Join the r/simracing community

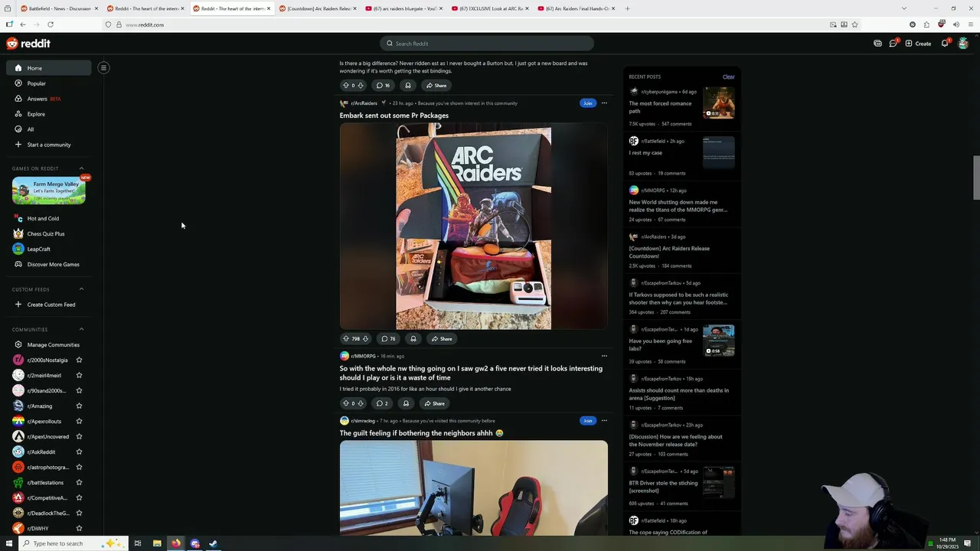(587, 421)
